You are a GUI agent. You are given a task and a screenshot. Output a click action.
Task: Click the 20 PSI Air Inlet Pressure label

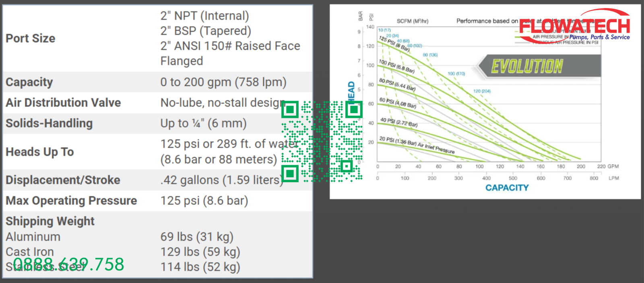pyautogui.click(x=417, y=145)
